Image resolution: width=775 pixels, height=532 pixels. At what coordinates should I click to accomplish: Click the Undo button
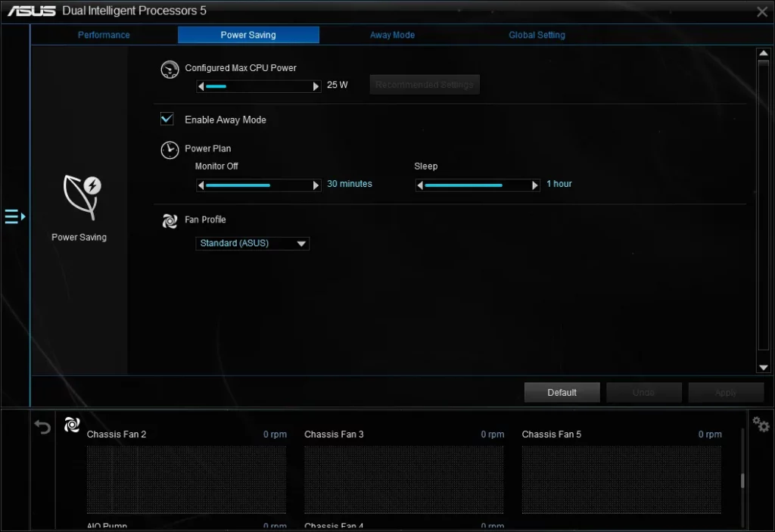click(643, 392)
